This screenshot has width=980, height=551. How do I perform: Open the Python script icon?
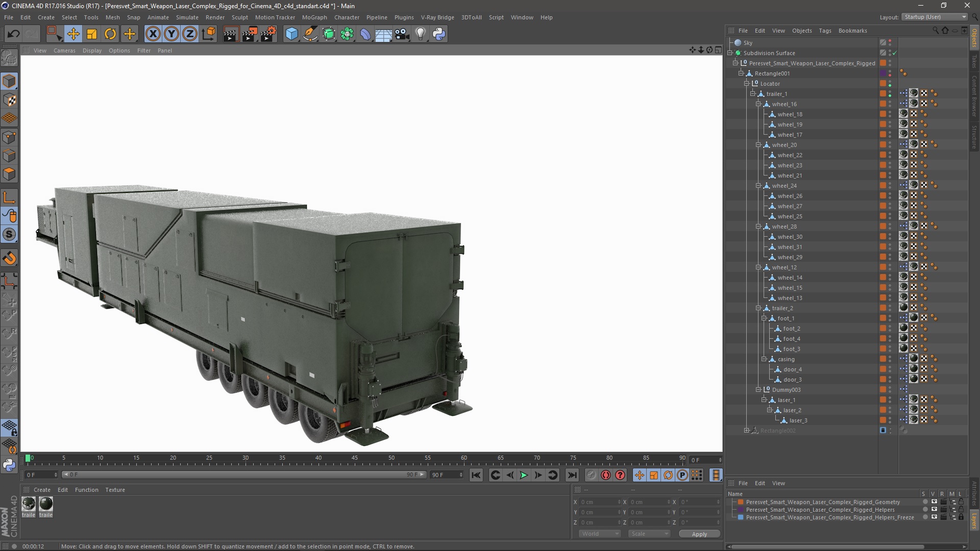(x=439, y=34)
